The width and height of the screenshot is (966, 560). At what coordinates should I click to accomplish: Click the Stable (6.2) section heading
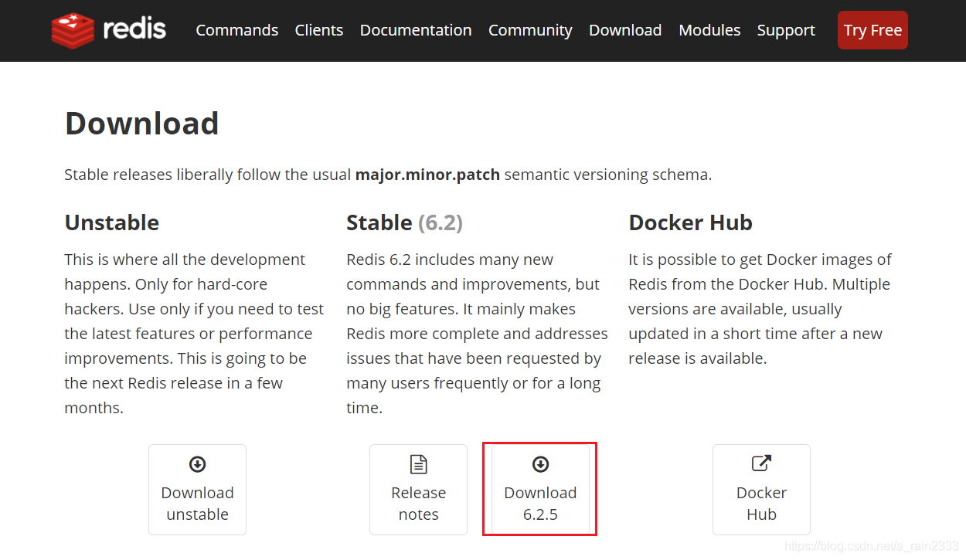[x=404, y=222]
